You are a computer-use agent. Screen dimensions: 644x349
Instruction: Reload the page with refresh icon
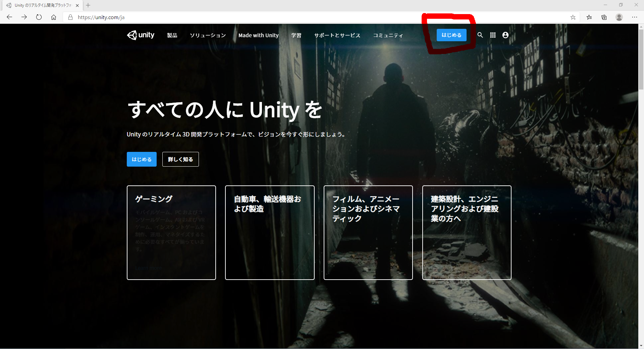point(39,17)
